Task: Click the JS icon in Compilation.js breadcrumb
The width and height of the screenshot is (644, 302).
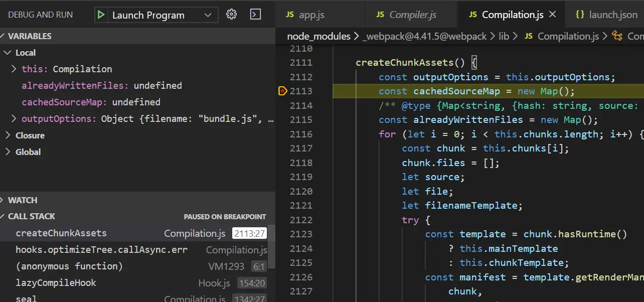Action: [529, 36]
